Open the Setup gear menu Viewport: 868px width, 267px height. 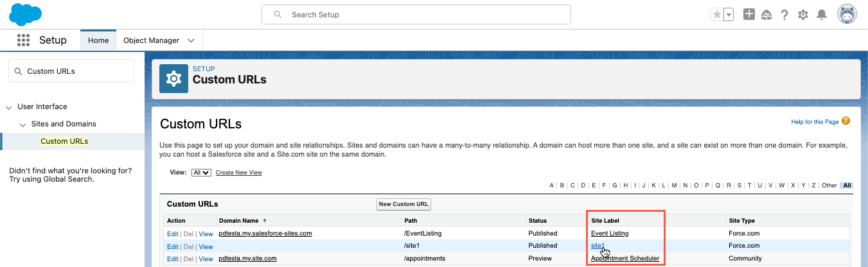pos(802,15)
